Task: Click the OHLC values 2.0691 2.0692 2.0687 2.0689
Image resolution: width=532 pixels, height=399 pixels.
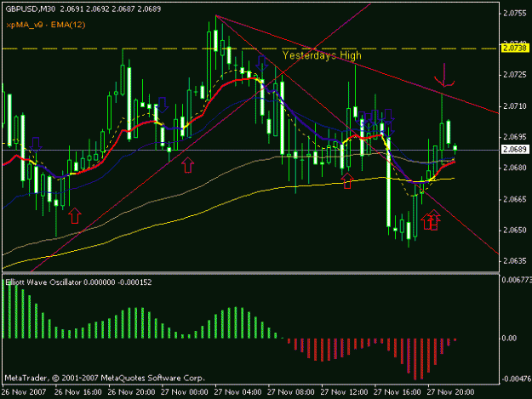Action: click(111, 9)
